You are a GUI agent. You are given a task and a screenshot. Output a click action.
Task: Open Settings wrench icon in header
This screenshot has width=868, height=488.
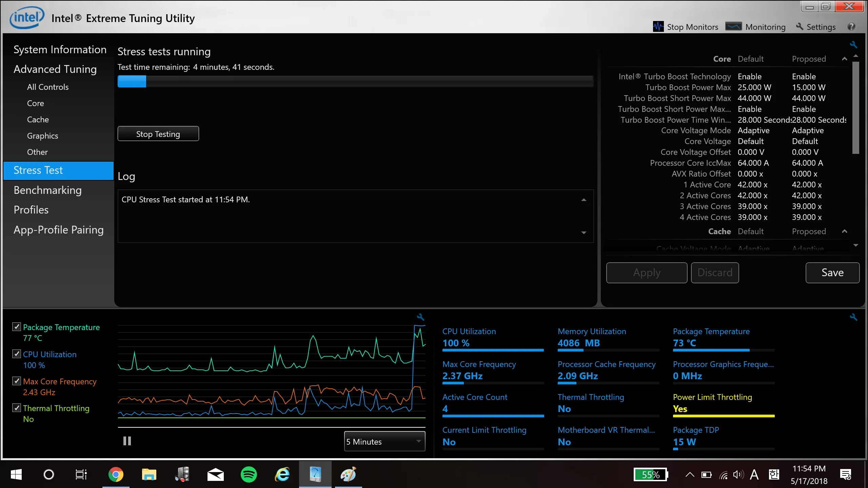point(800,26)
